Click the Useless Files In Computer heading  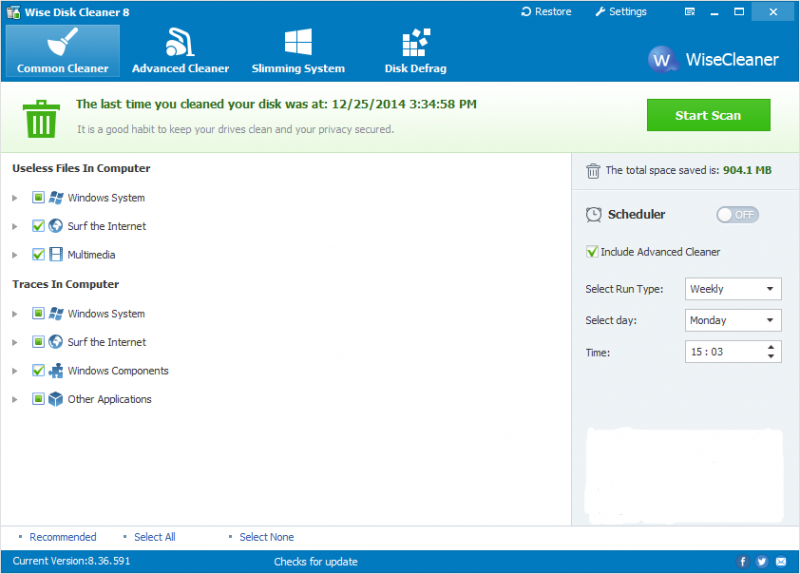(81, 168)
